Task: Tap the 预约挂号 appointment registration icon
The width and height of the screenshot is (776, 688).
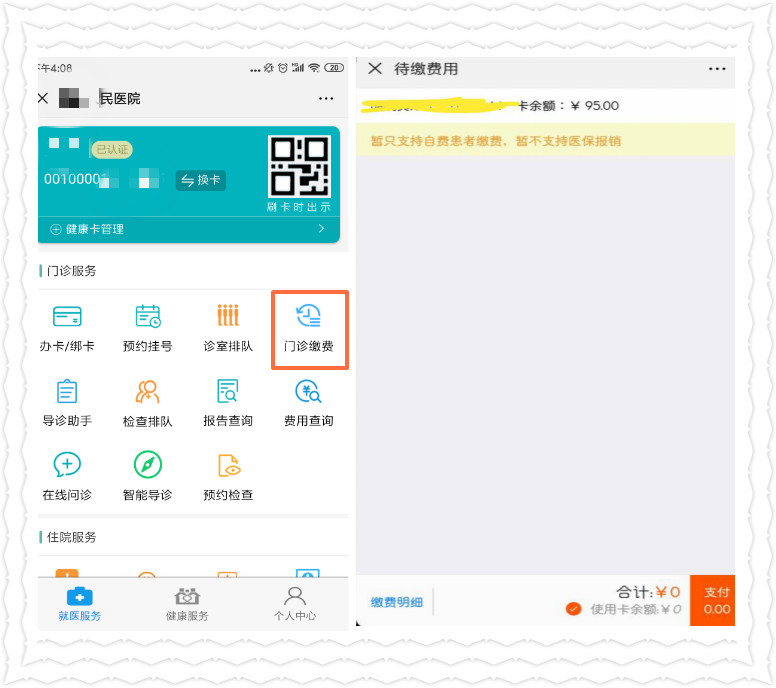Action: (148, 328)
